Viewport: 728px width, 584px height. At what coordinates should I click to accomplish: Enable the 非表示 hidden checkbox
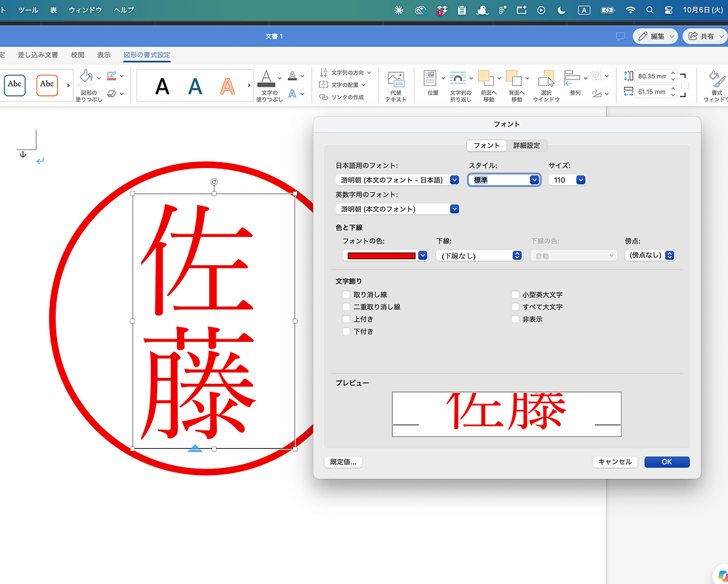pos(515,319)
